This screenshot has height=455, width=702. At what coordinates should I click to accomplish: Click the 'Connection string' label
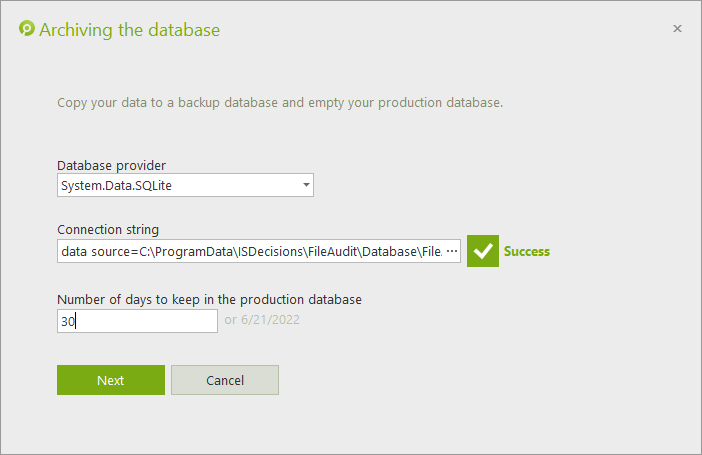(108, 230)
